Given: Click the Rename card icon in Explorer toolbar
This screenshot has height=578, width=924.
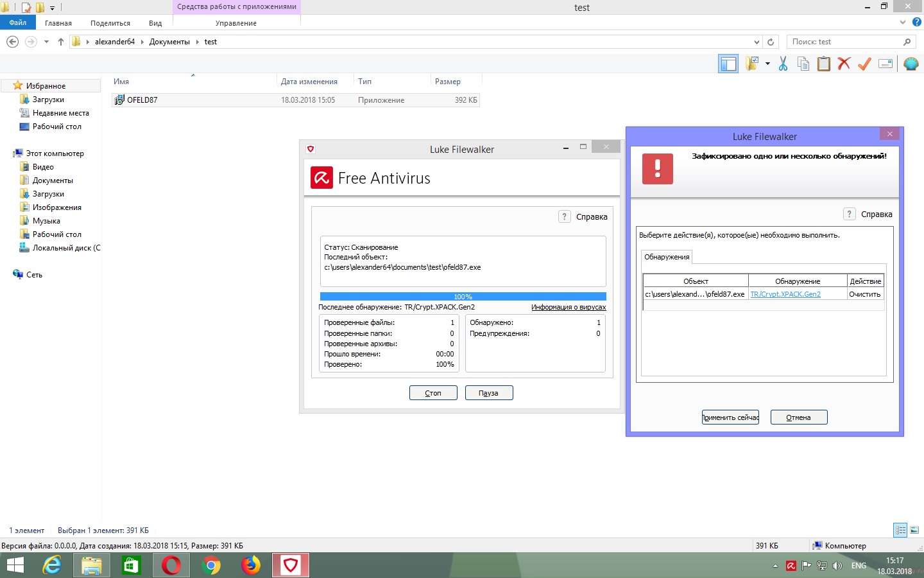Looking at the screenshot, I should click(886, 64).
